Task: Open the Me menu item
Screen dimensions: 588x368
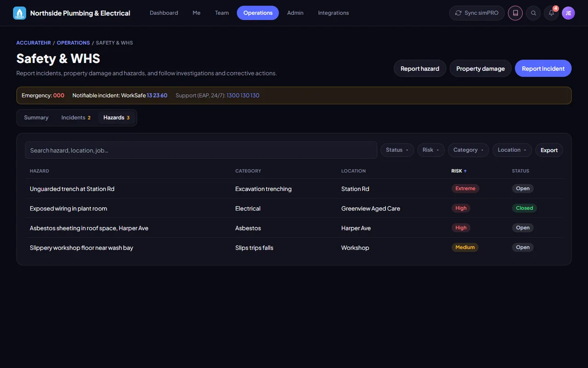Action: (x=197, y=13)
